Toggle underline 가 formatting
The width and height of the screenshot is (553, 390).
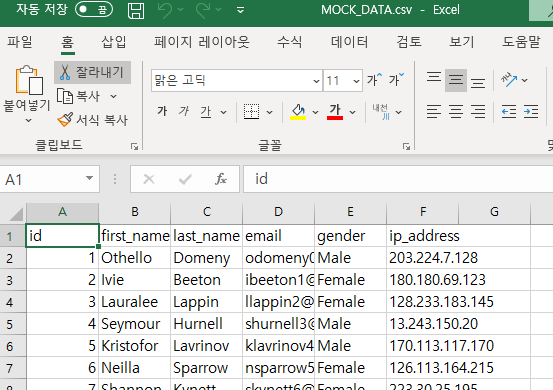206,112
